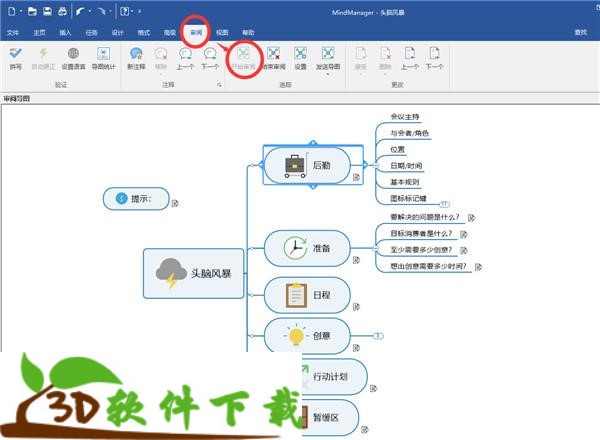Open notes icon next to 想出创意需要多少时间?

478,267
